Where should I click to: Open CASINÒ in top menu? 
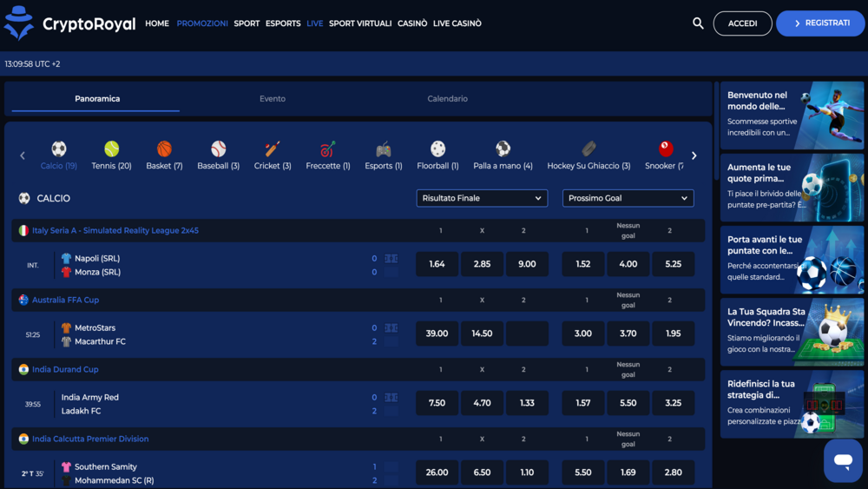pyautogui.click(x=411, y=23)
